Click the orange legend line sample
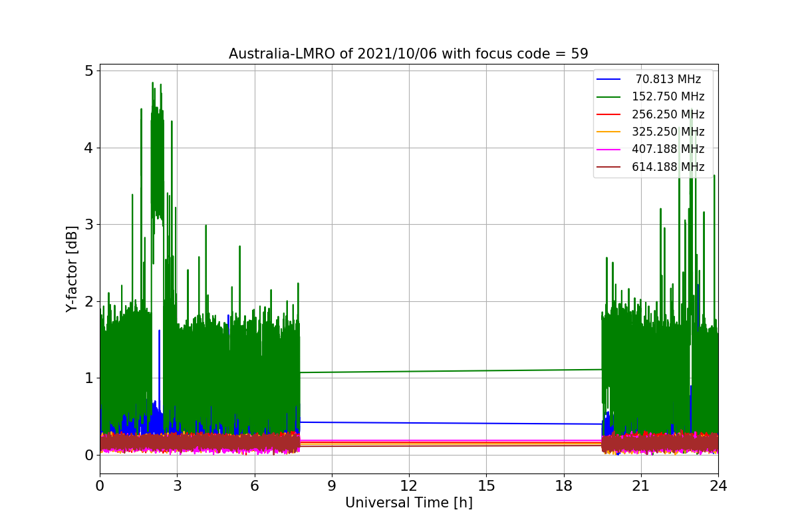 (x=609, y=132)
